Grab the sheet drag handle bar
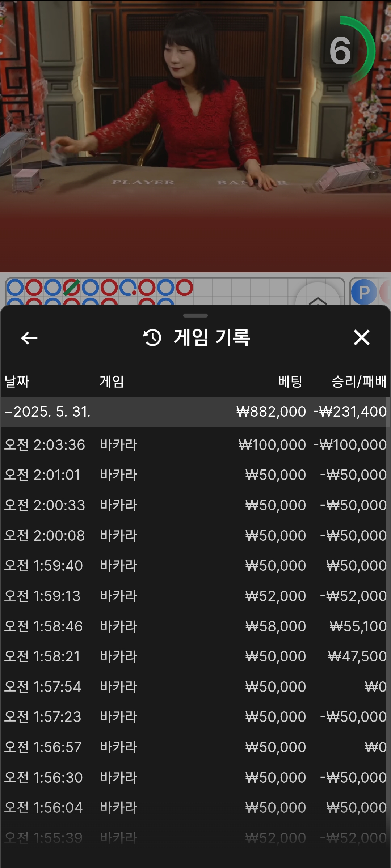Image resolution: width=391 pixels, height=868 pixels. [195, 316]
